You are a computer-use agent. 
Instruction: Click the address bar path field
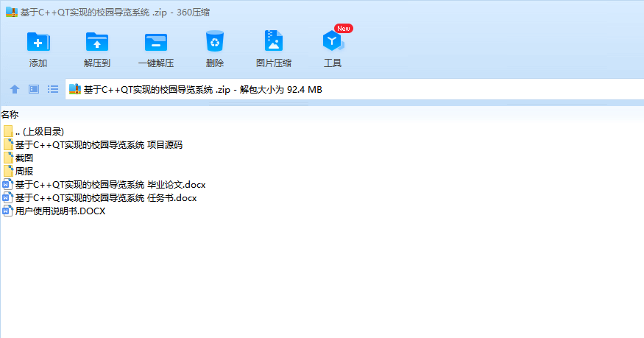point(355,89)
